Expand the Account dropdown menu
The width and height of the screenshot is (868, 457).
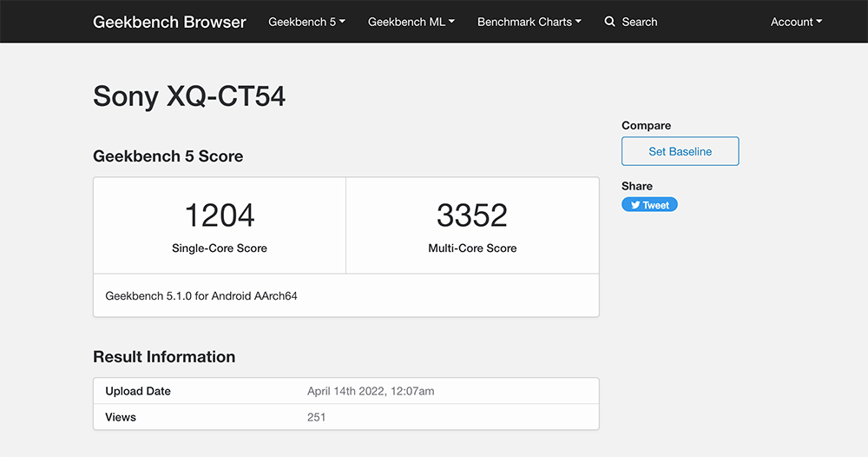796,22
